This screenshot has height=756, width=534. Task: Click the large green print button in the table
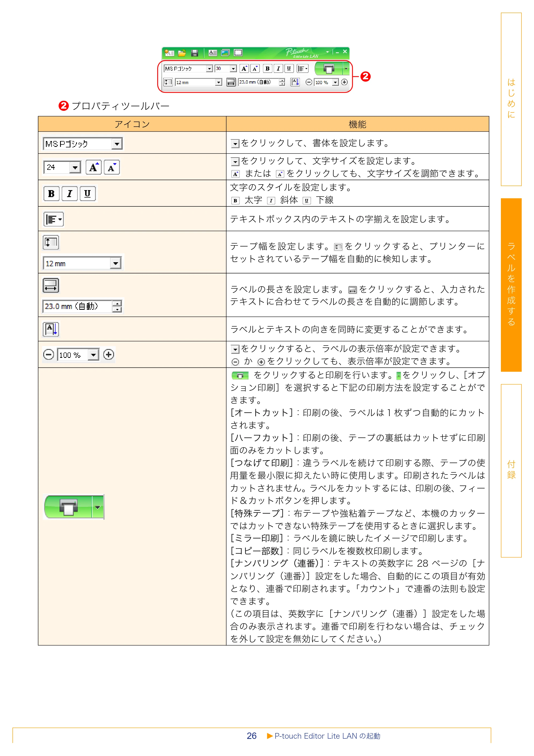68,507
